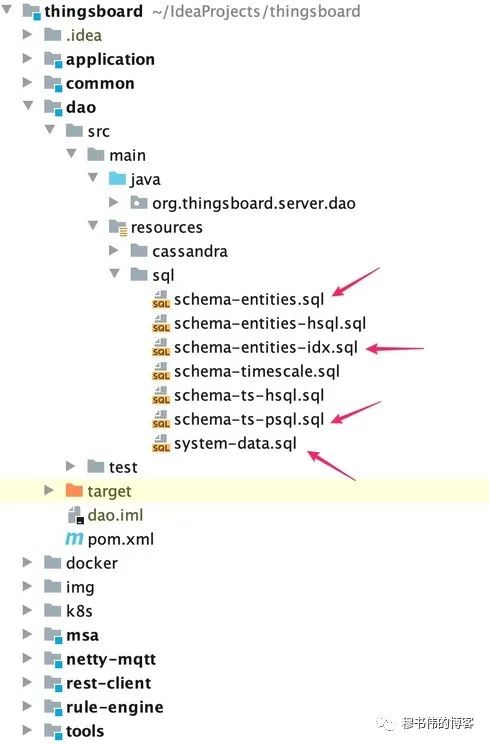The height and width of the screenshot is (745, 489).
Task: Select schema-entities-idx.sql file
Action: click(266, 348)
